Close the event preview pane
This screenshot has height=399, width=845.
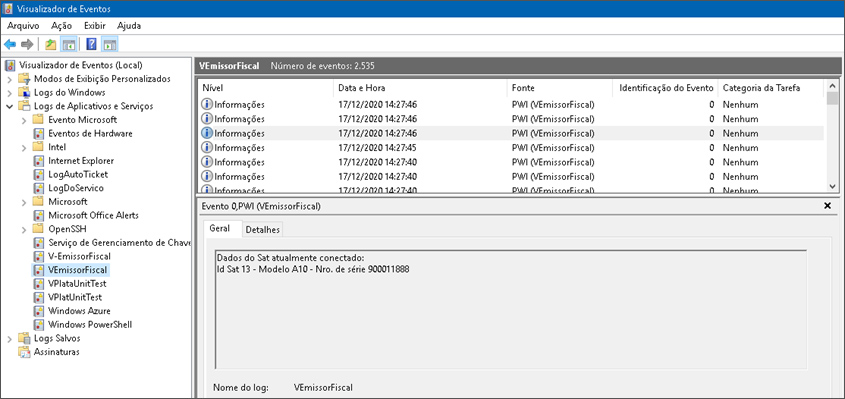(828, 205)
